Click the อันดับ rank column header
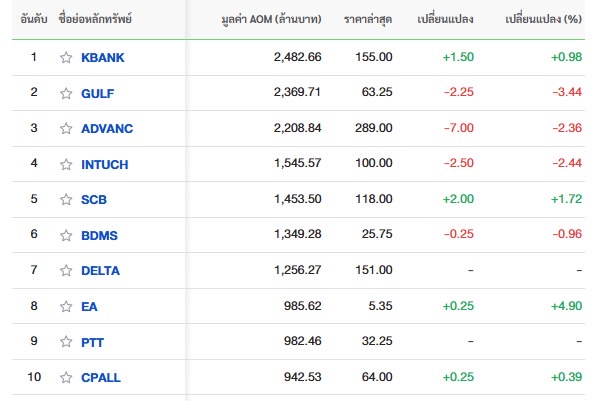Image resolution: width=598 pixels, height=401 pixels. pyautogui.click(x=34, y=19)
